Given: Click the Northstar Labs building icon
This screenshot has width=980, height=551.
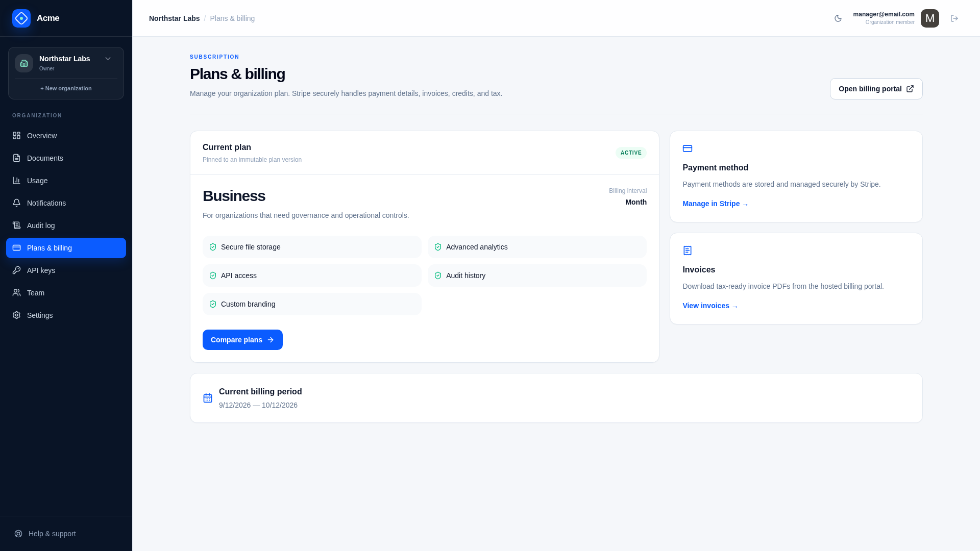Looking at the screenshot, I should coord(24,63).
